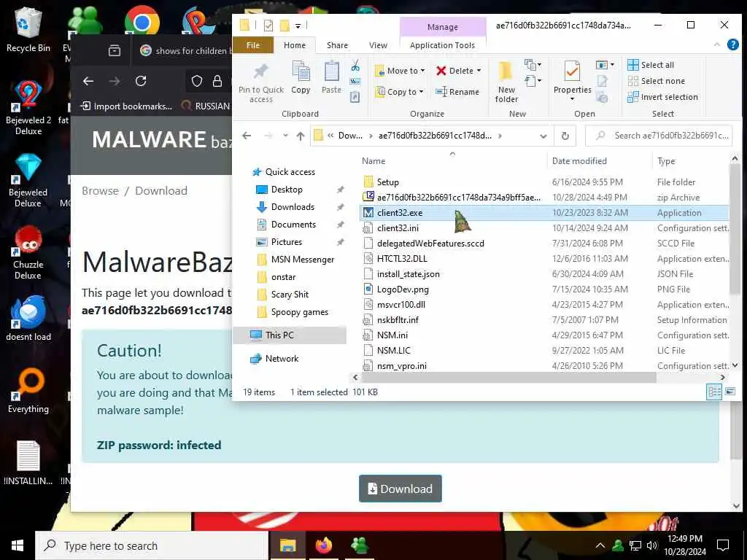Click the Firefox tracking protection shield icon

click(x=197, y=82)
